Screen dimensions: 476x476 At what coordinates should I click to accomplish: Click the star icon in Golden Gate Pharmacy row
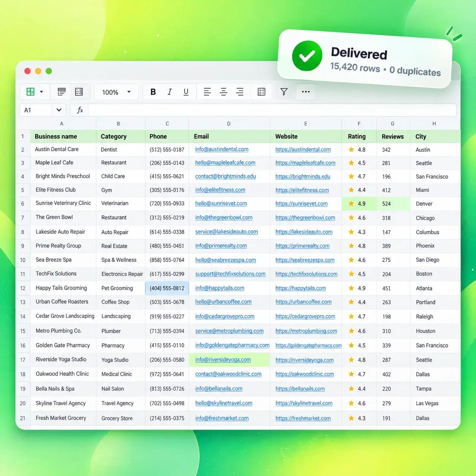click(x=351, y=345)
